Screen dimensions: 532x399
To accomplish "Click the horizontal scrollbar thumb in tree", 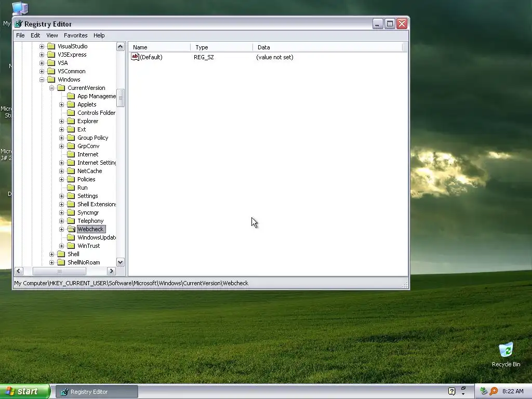I will point(59,271).
